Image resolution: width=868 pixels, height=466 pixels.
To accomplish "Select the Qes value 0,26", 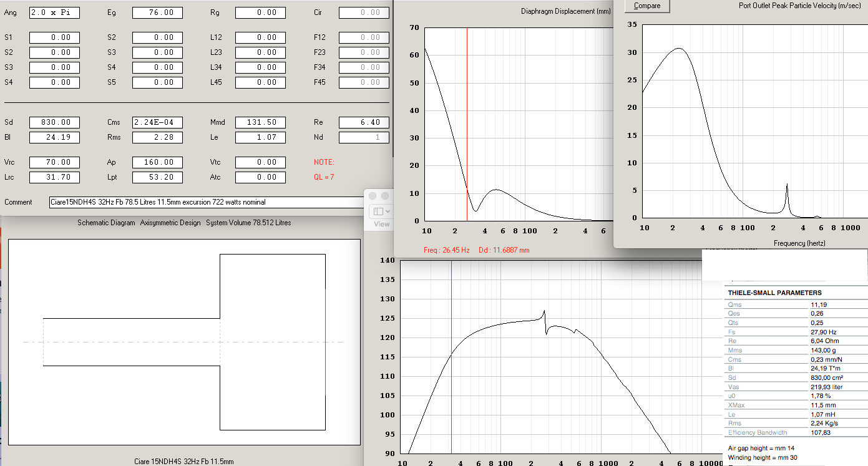I will coord(817,314).
